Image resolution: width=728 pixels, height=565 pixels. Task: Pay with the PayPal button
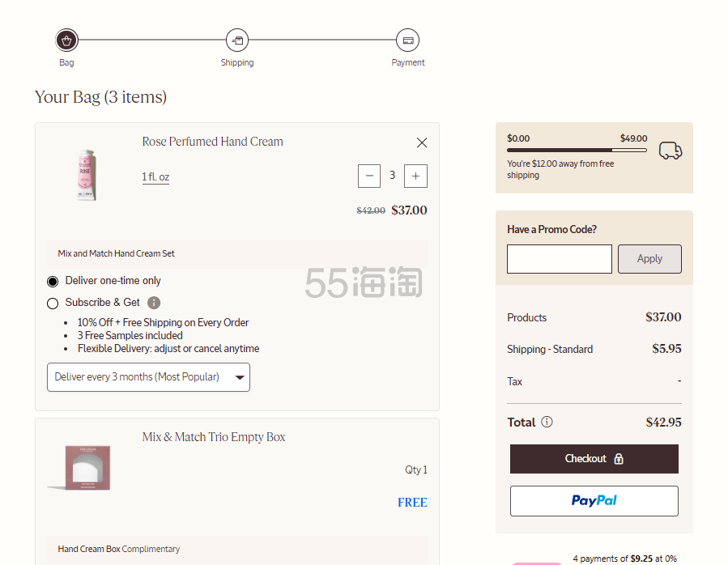pos(594,501)
